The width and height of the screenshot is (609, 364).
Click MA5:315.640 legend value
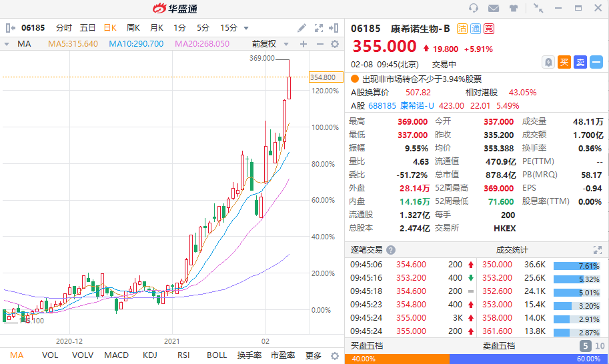click(x=73, y=44)
